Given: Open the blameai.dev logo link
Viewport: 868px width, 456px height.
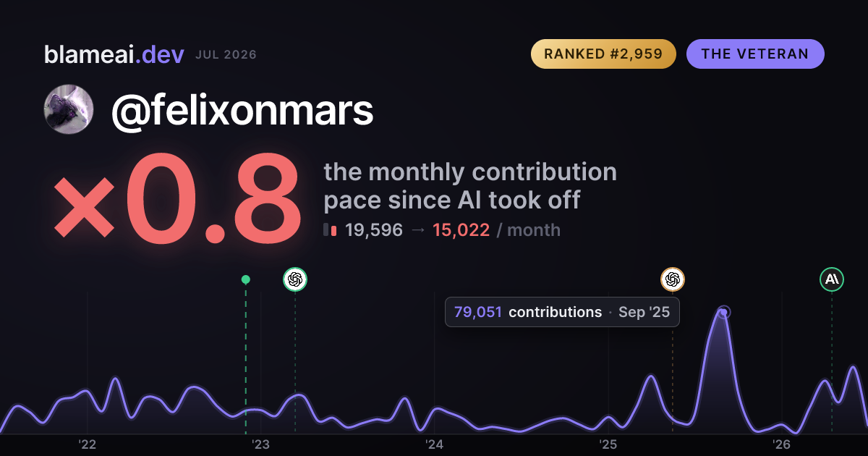Looking at the screenshot, I should [x=114, y=54].
